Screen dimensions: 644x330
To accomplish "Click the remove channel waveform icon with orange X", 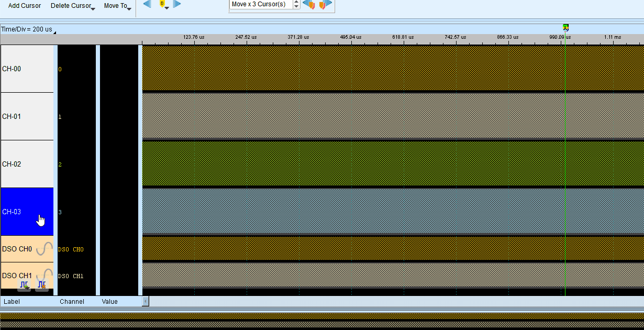I will [42, 284].
